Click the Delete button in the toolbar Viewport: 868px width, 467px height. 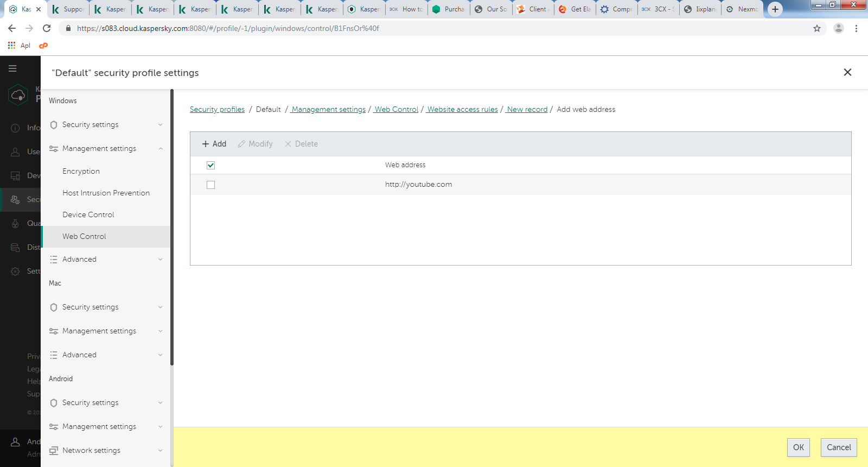tap(302, 144)
